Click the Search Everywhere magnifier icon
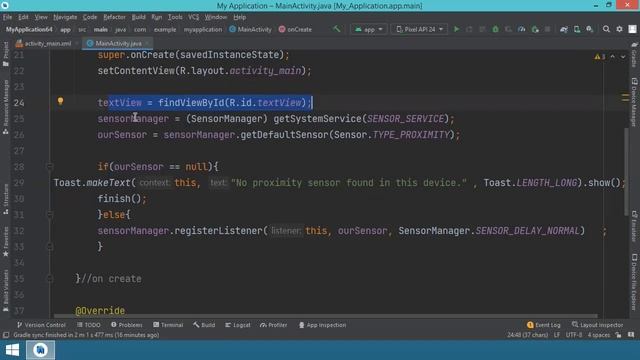Screen dimensions: 640x360 tap(606, 29)
